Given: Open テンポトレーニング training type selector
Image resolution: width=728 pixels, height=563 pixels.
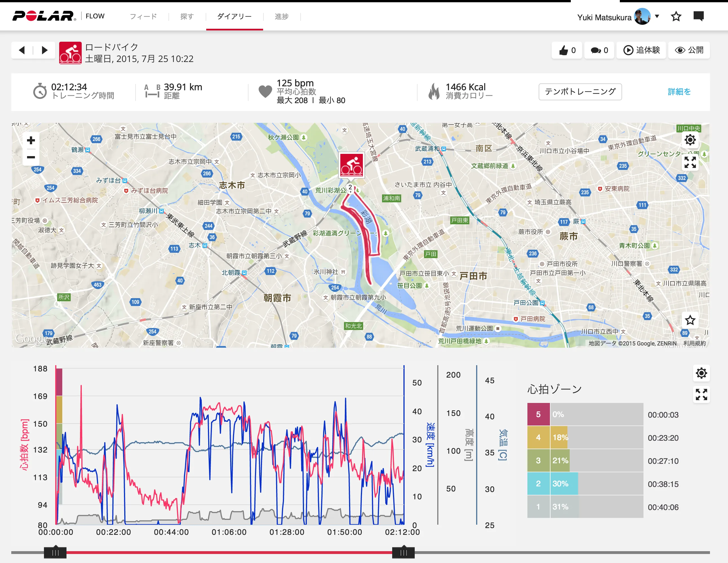Looking at the screenshot, I should [580, 92].
